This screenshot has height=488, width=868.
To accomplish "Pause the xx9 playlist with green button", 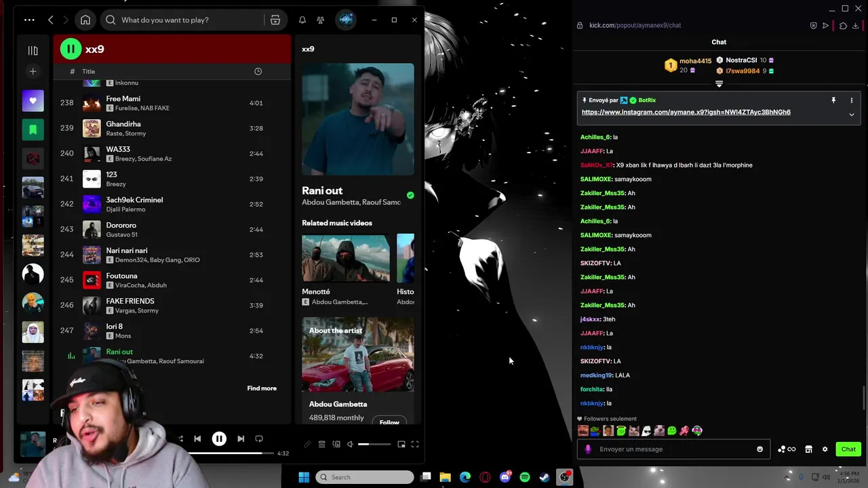I will pyautogui.click(x=71, y=49).
